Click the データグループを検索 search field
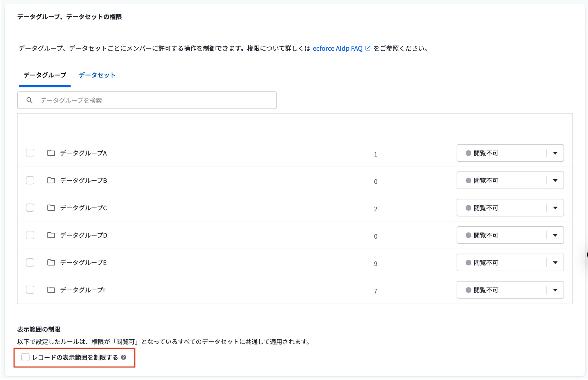This screenshot has width=588, height=380. (147, 100)
